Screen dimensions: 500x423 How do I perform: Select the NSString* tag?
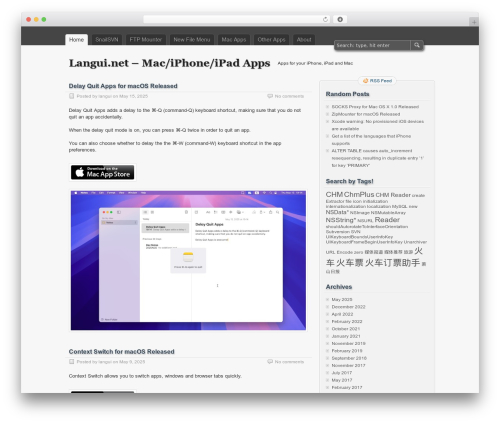pos(341,220)
